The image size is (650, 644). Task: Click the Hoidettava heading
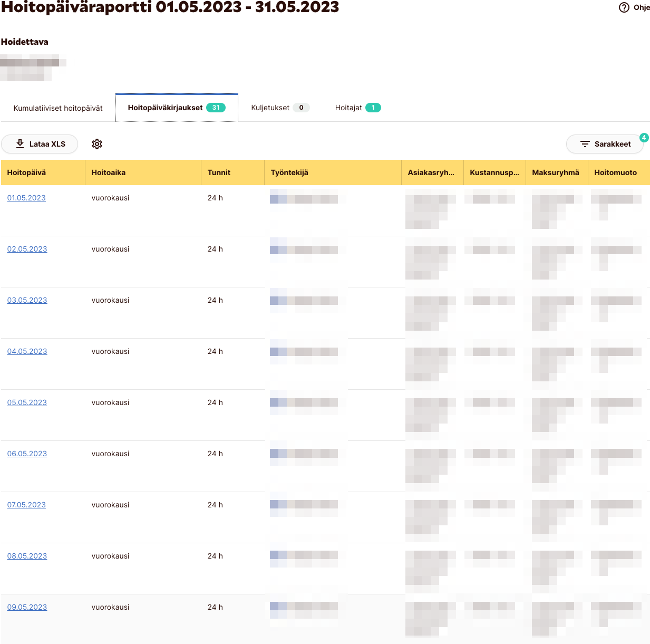[x=25, y=42]
